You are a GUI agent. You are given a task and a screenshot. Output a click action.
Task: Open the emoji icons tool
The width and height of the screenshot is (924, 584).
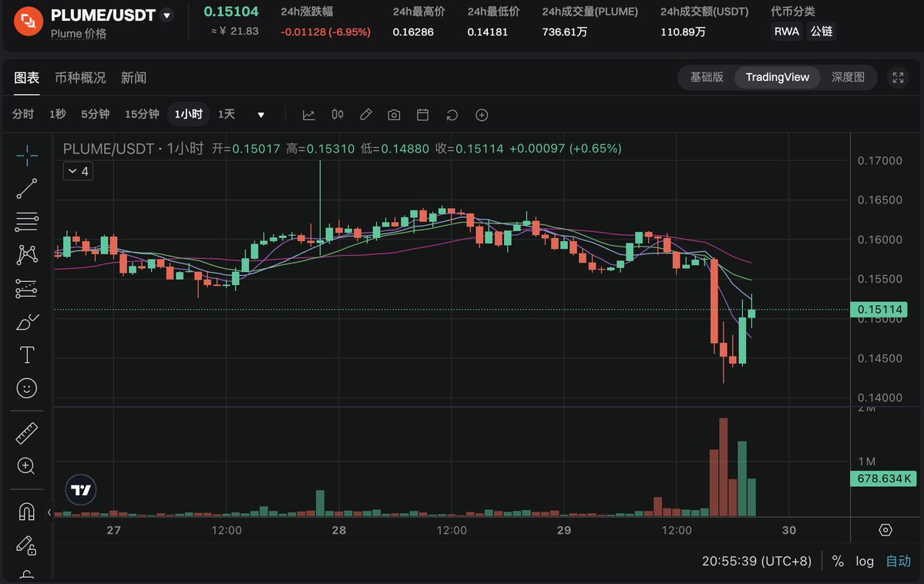point(26,388)
